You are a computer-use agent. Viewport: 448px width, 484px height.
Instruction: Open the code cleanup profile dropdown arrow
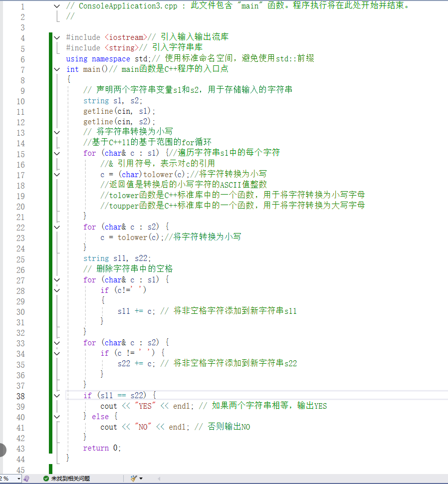[141, 479]
